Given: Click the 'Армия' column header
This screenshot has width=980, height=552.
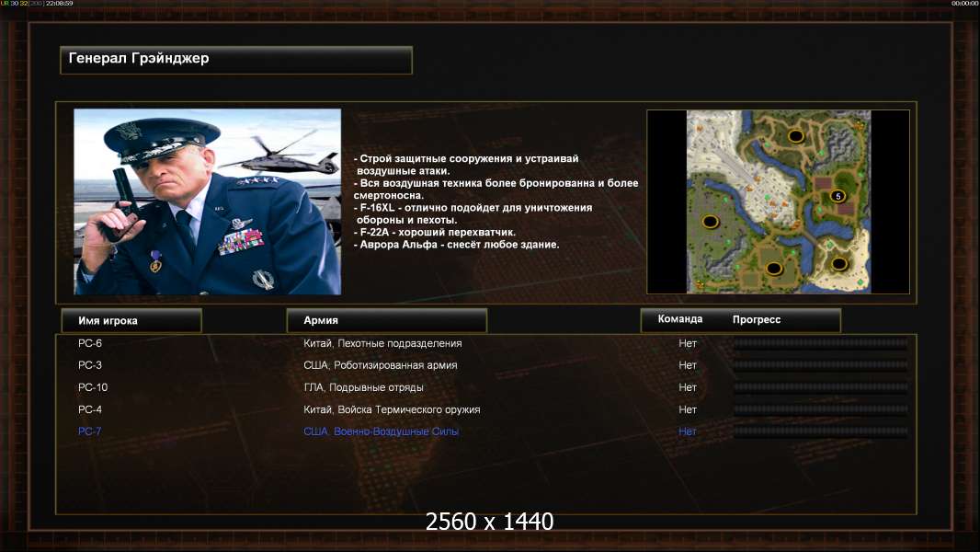Looking at the screenshot, I should [386, 320].
